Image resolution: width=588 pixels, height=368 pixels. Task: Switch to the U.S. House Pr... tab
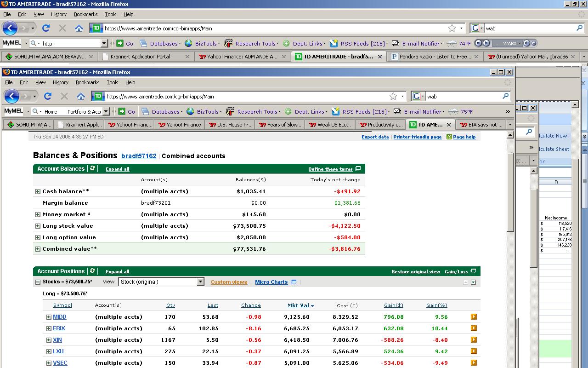230,125
